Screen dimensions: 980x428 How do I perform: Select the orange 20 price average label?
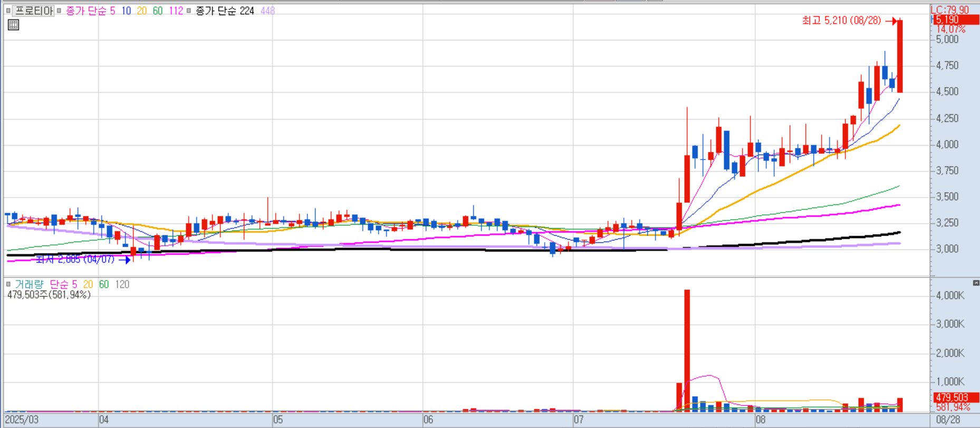142,11
